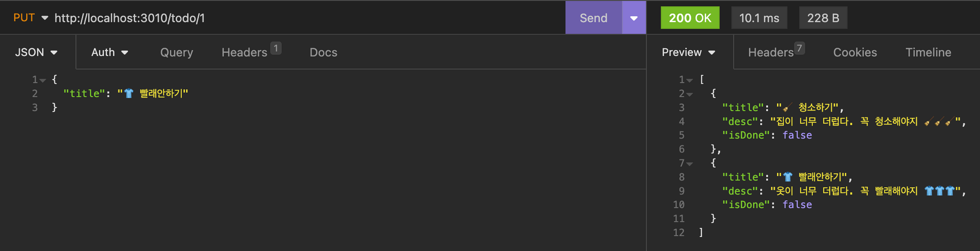Switch to the Query tab
Screen dimensions: 980x251
tap(176, 52)
